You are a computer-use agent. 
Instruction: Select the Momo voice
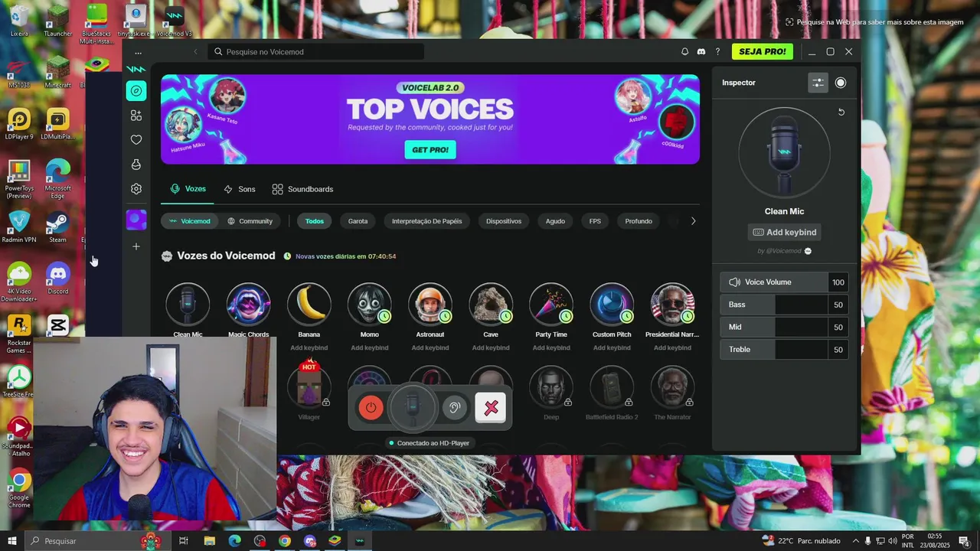[369, 305]
